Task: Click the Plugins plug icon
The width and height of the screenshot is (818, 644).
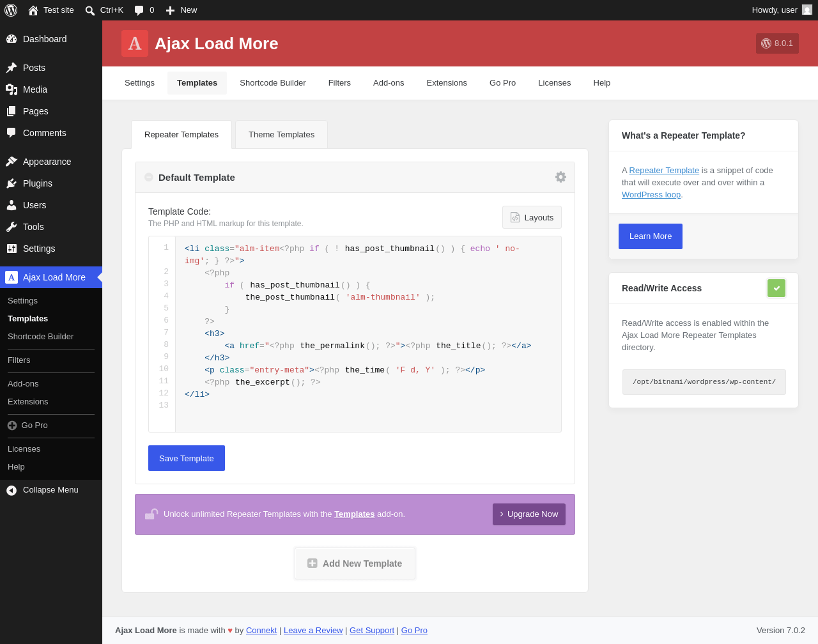Action: point(12,183)
